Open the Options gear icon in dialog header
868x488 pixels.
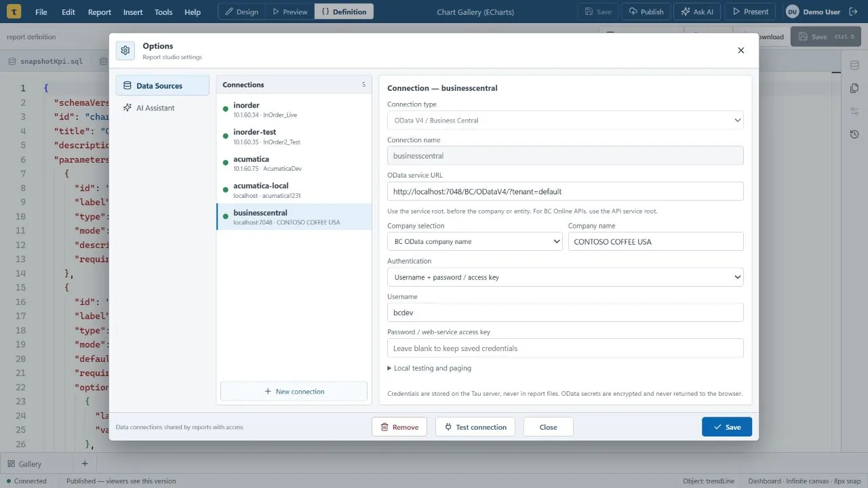(125, 51)
